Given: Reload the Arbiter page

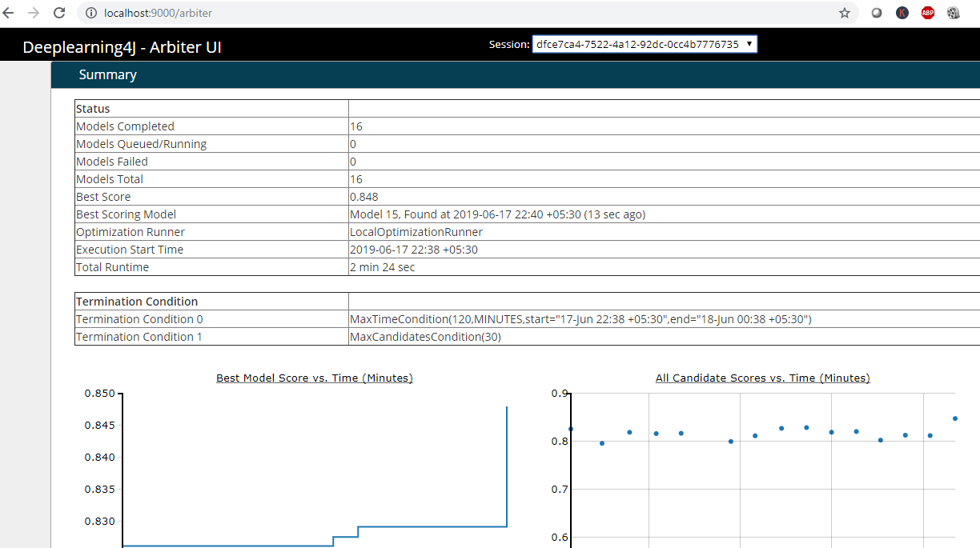Looking at the screenshot, I should (59, 13).
